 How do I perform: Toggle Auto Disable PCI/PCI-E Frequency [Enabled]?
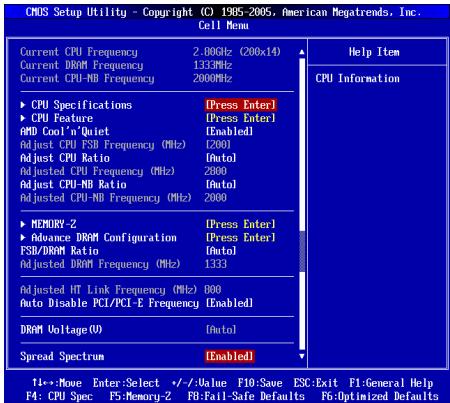tap(229, 303)
